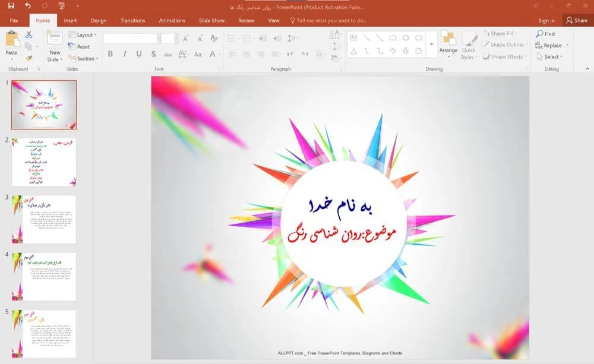Viewport: 594px width, 364px height.
Task: Open the Customize Quick Access Toolbar arrow
Action: pyautogui.click(x=78, y=6)
